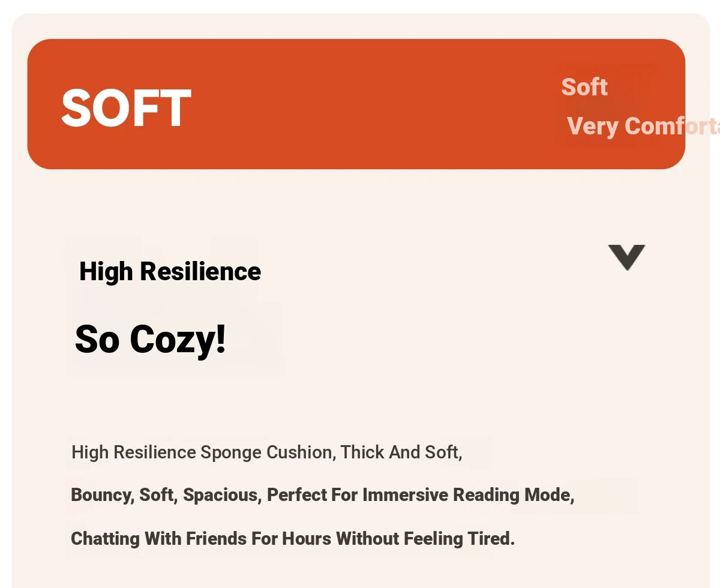Click the small "Soft" label in orange banner
The height and width of the screenshot is (588, 720).
click(584, 87)
